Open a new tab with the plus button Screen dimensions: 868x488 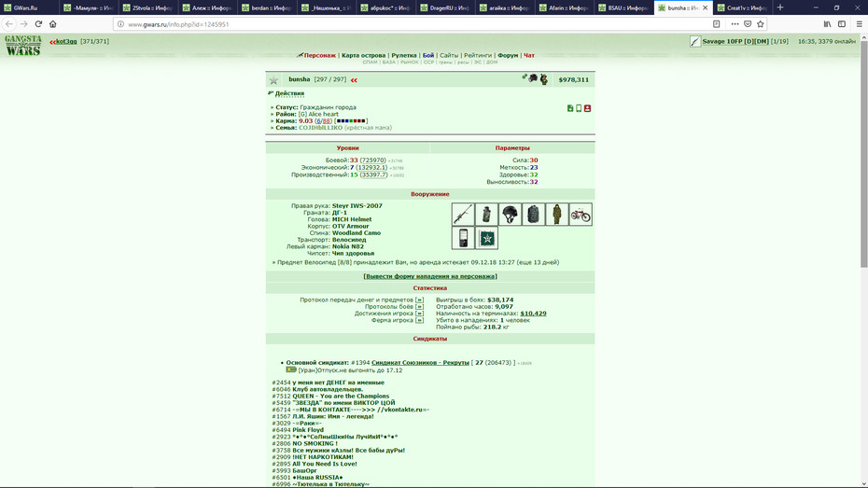[780, 7]
